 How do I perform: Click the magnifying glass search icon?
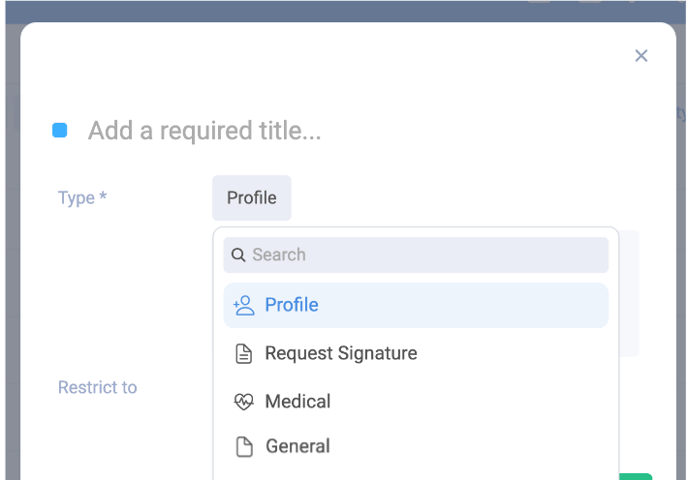(x=238, y=255)
